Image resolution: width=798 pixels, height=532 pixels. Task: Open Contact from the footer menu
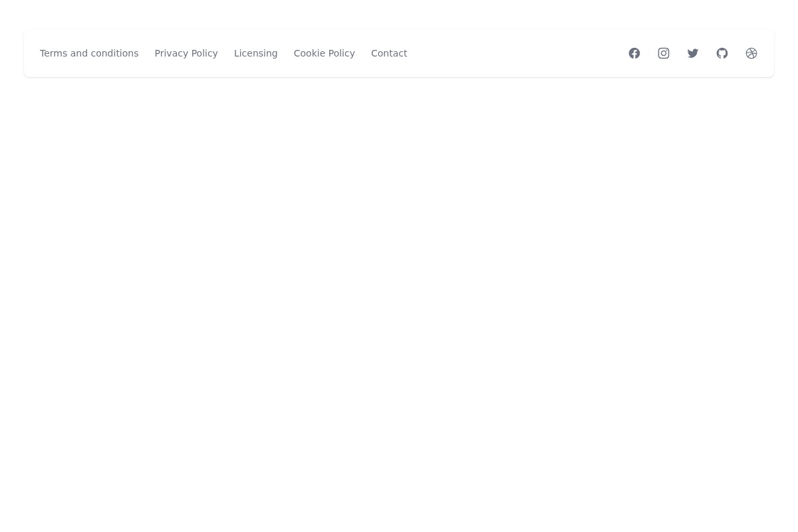(389, 53)
